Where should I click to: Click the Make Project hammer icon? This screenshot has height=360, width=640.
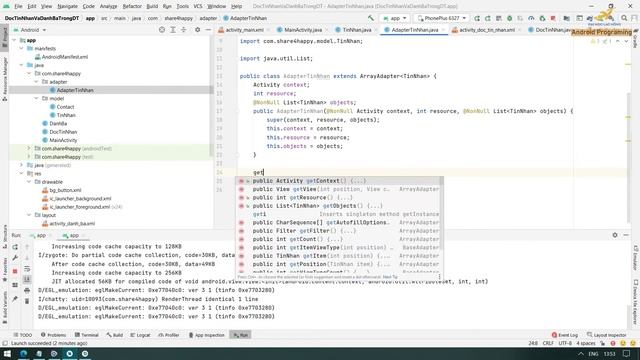[x=371, y=18]
